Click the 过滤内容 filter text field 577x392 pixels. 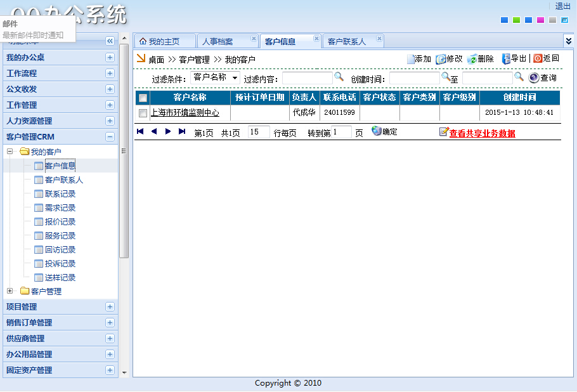[307, 78]
